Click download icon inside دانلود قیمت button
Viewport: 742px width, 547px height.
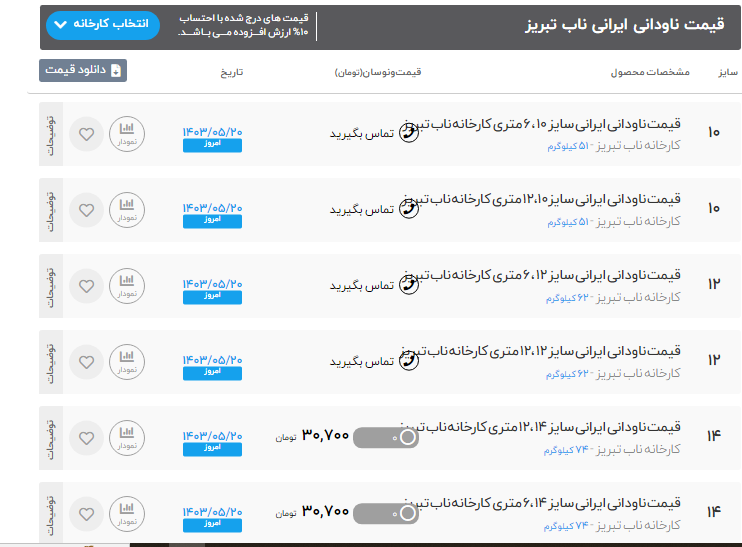[115, 71]
